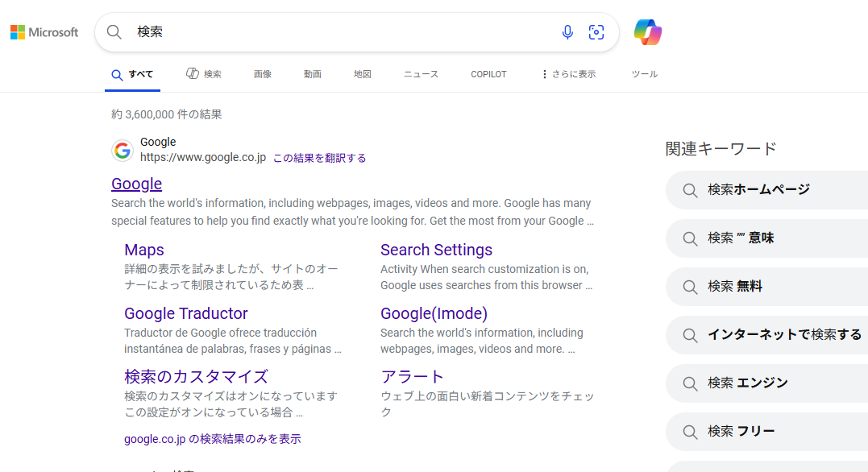The width and height of the screenshot is (868, 472).
Task: Open the 動画 tab
Action: pos(312,74)
